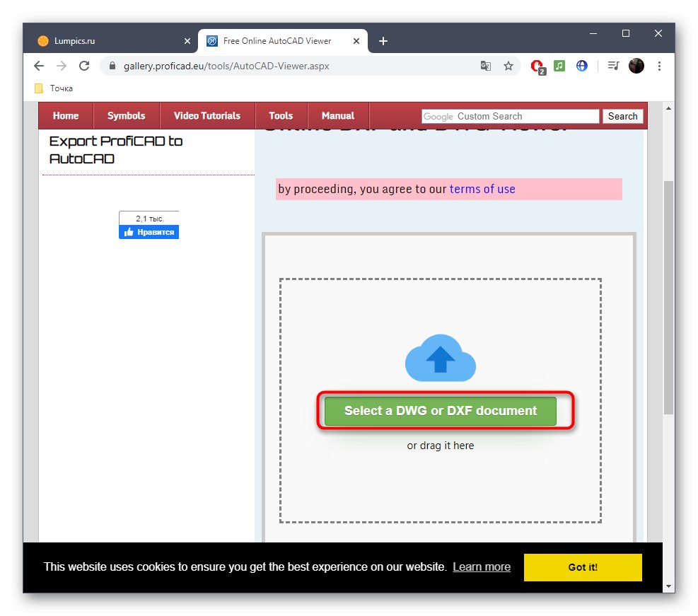
Task: Click the Google Custom Search input field
Action: (x=510, y=116)
